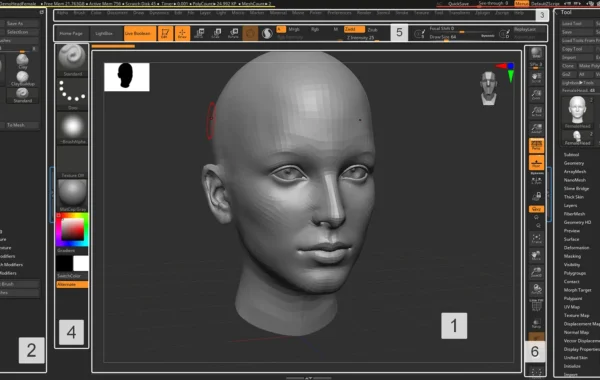Select the Edit mode icon

tap(165, 33)
